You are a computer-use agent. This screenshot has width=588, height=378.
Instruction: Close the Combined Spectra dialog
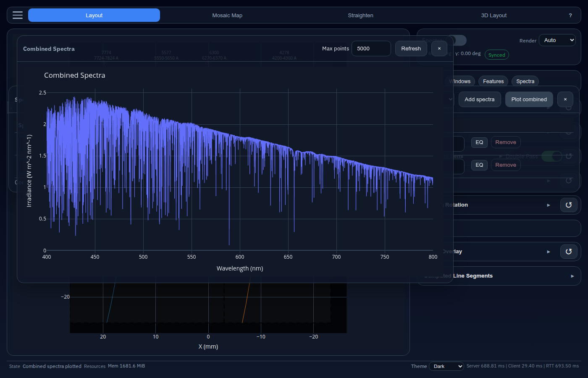(x=439, y=49)
